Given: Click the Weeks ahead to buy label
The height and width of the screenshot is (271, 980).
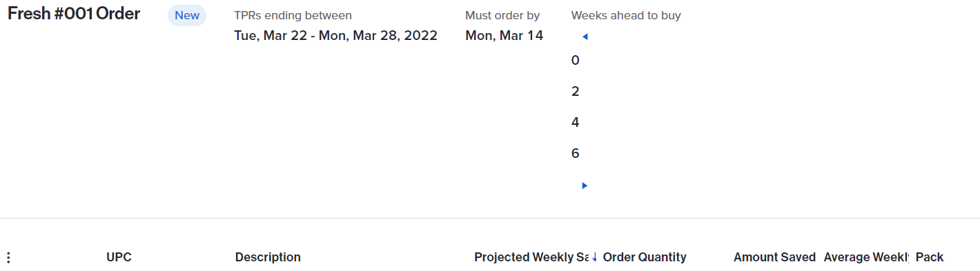Looking at the screenshot, I should coord(626,15).
